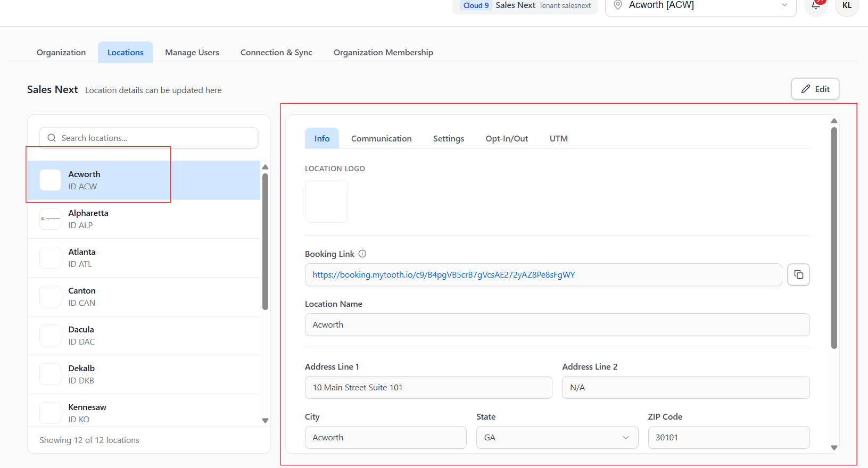Select the Info sub-tab

point(322,138)
